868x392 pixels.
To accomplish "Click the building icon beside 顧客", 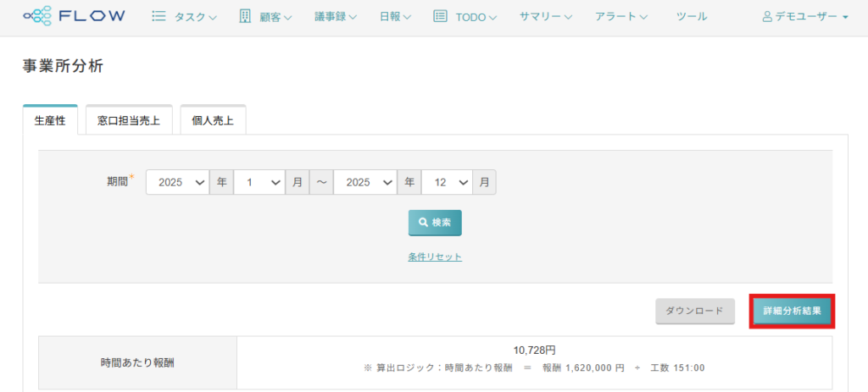I will (x=245, y=16).
